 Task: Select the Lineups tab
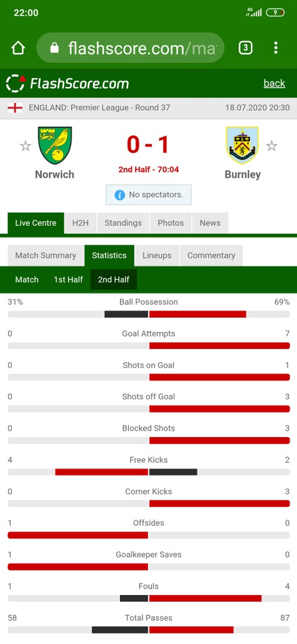pyautogui.click(x=157, y=255)
